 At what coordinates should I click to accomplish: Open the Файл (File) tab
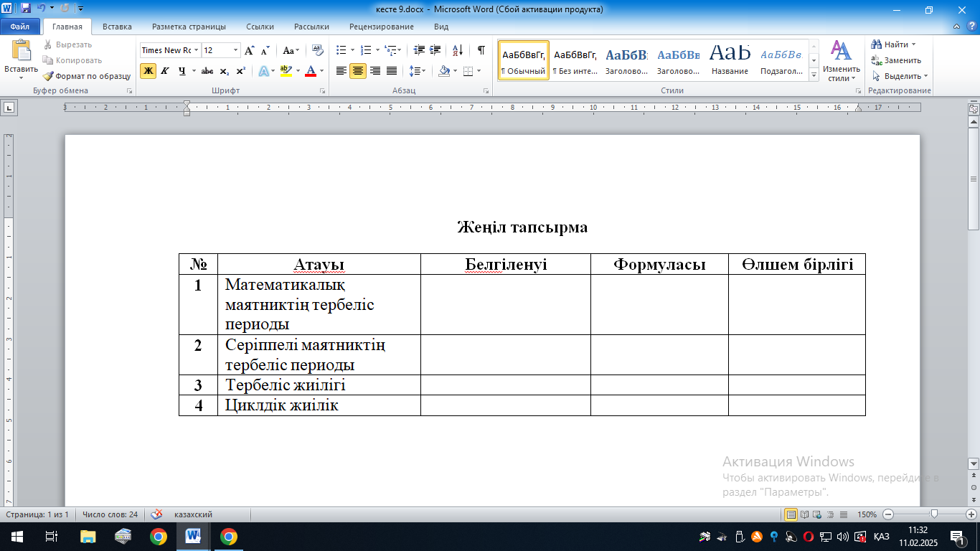click(19, 27)
